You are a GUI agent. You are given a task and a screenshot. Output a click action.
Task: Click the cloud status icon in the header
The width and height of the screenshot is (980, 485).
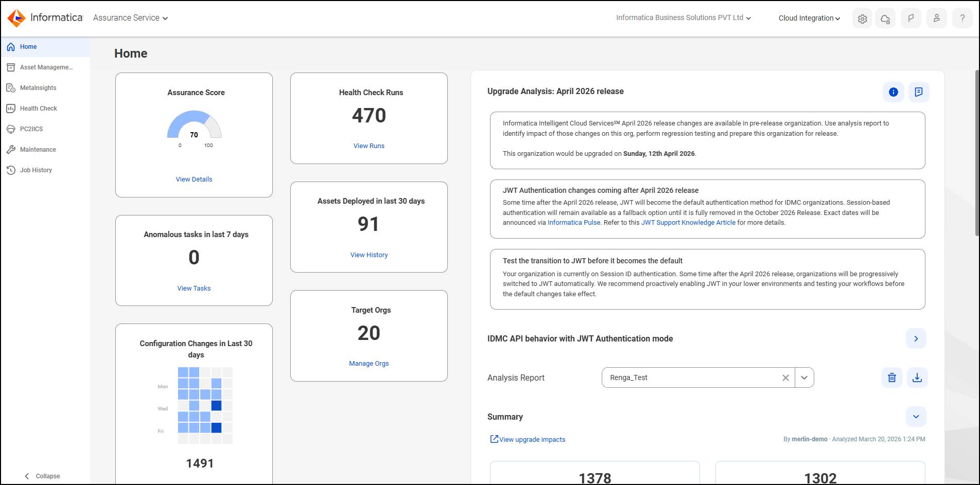pos(885,19)
